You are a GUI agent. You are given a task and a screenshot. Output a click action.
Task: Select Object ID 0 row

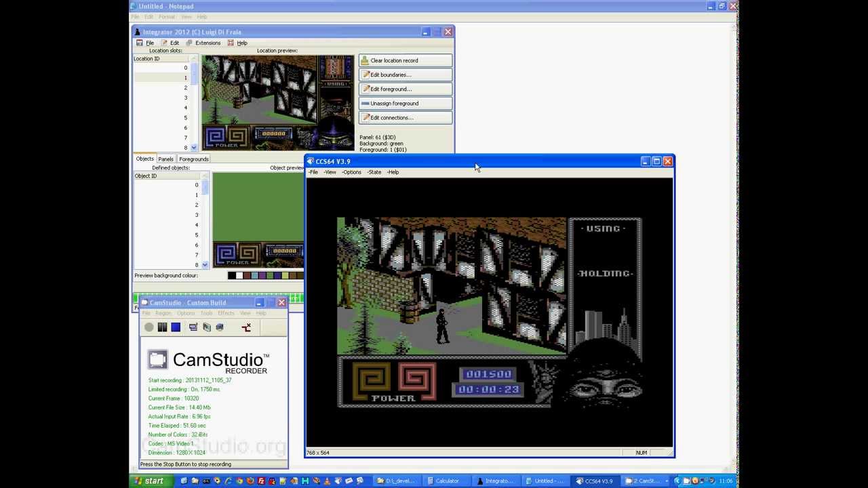[x=167, y=185]
